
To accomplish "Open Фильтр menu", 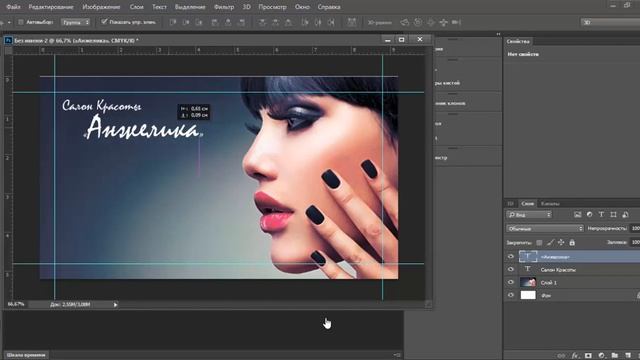I will (x=224, y=7).
